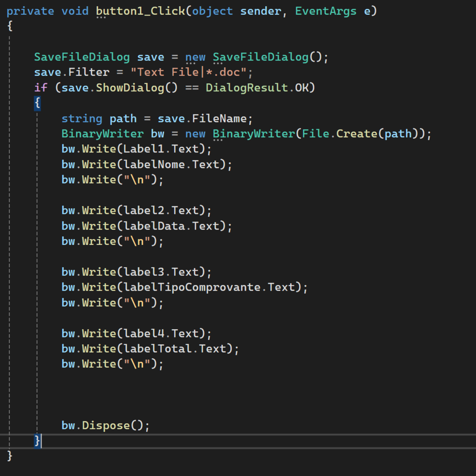This screenshot has height=476, width=476.
Task: Select the EventArgs parameter type
Action: pos(325,11)
